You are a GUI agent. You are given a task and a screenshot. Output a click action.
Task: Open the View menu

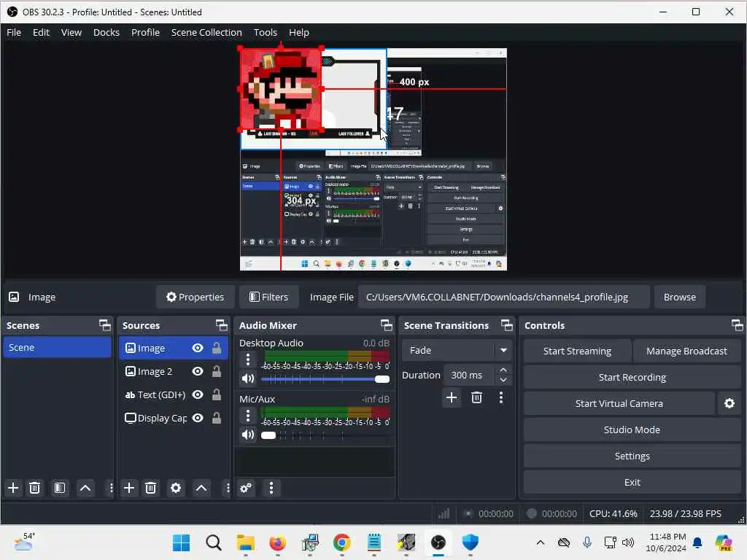[x=71, y=32]
